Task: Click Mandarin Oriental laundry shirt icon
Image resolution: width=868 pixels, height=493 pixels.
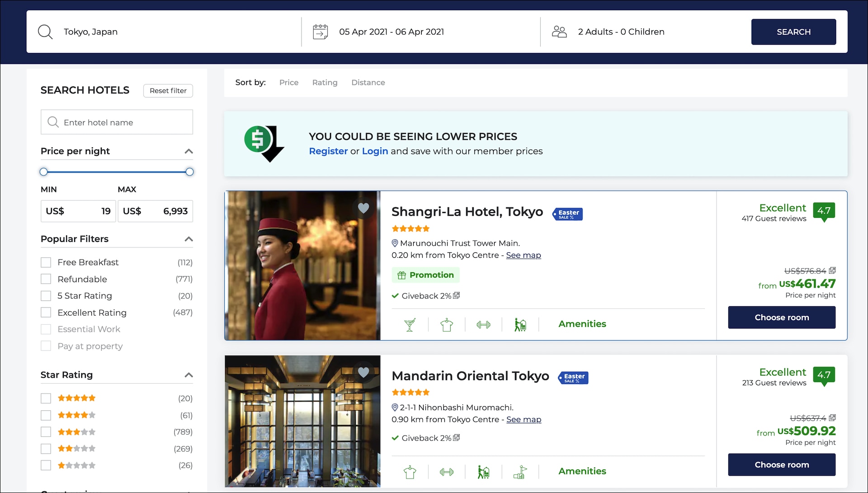Action: point(410,472)
